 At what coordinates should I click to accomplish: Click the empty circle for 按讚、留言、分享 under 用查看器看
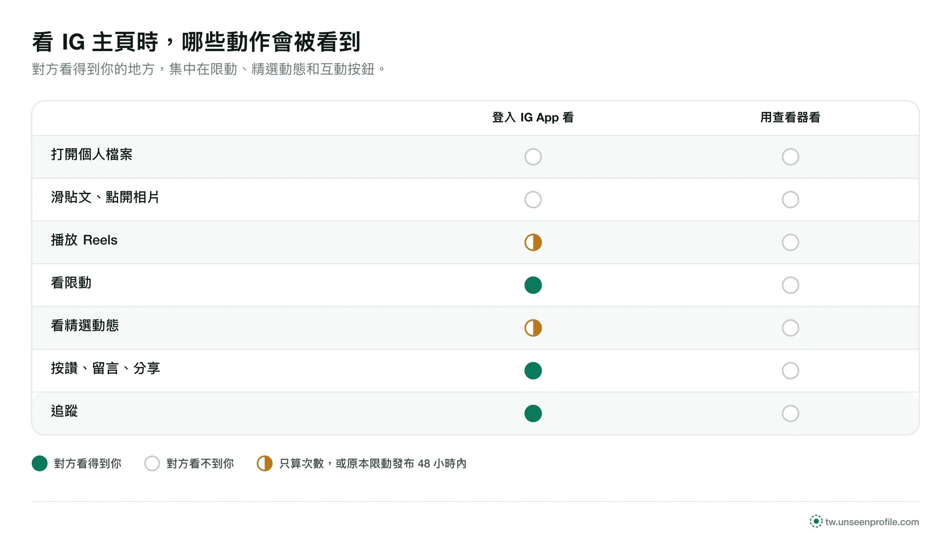point(790,371)
